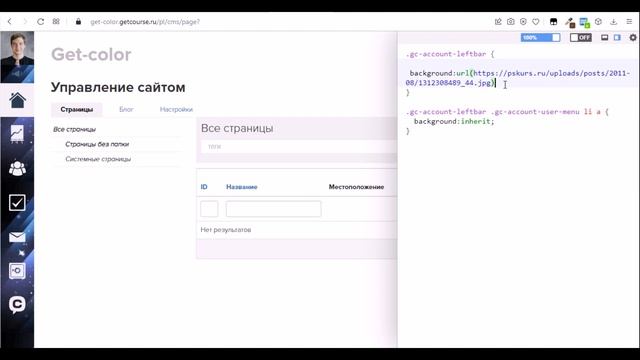The width and height of the screenshot is (640, 360).
Task: Click the .gc-account-user-menu li a selector line
Action: 507,111
